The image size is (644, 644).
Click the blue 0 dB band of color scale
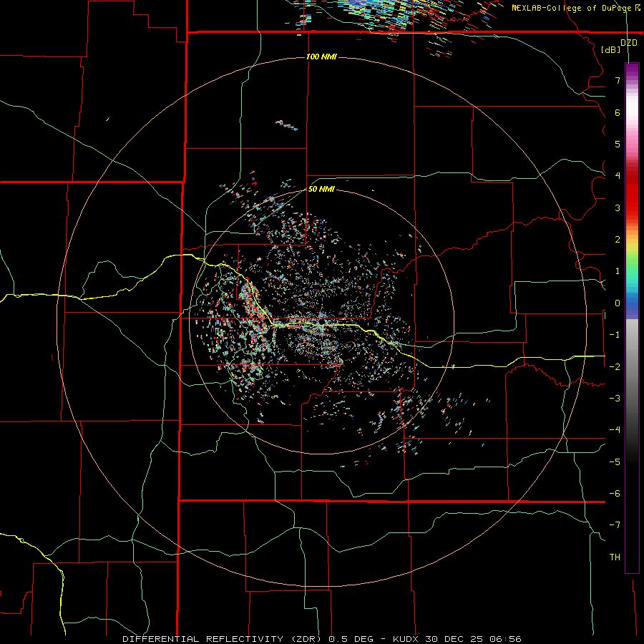pyautogui.click(x=632, y=303)
